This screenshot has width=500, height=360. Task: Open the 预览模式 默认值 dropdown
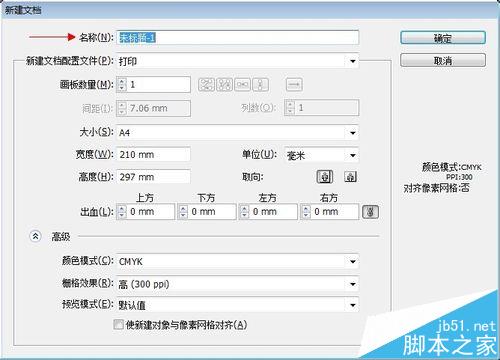coord(237,305)
